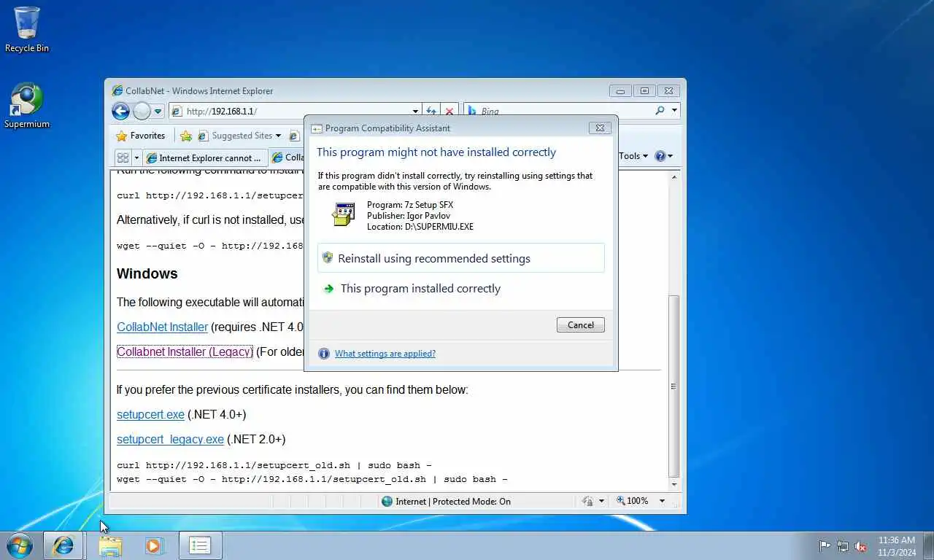Image resolution: width=934 pixels, height=560 pixels.
Task: Open the clock showing 11:36 AM
Action: pos(897,546)
